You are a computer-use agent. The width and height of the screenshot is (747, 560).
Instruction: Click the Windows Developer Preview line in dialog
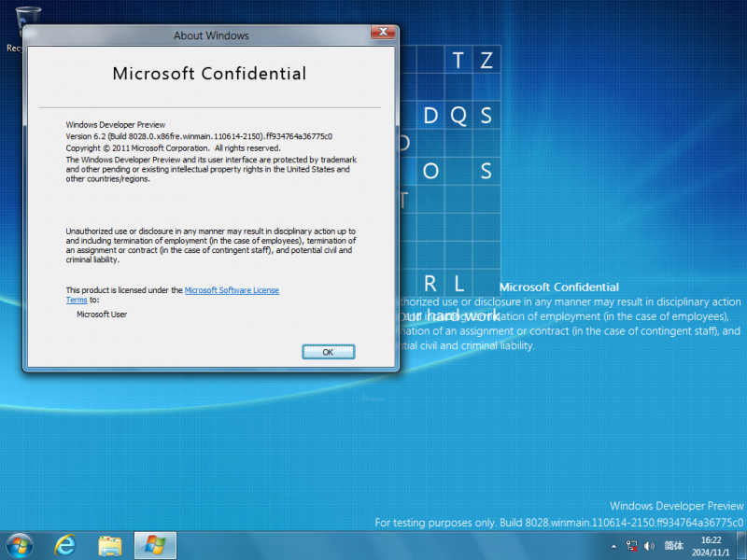pyautogui.click(x=115, y=125)
